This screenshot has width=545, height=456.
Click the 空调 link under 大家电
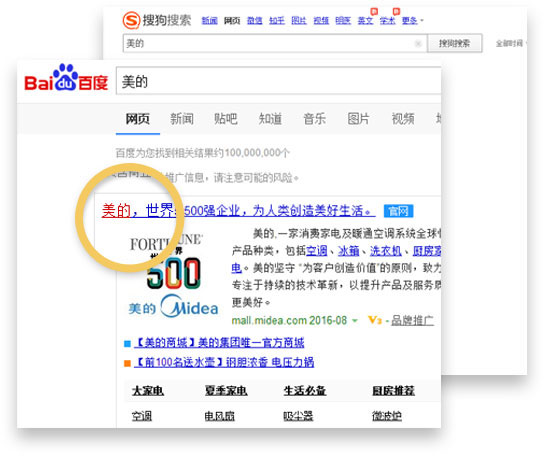[142, 416]
